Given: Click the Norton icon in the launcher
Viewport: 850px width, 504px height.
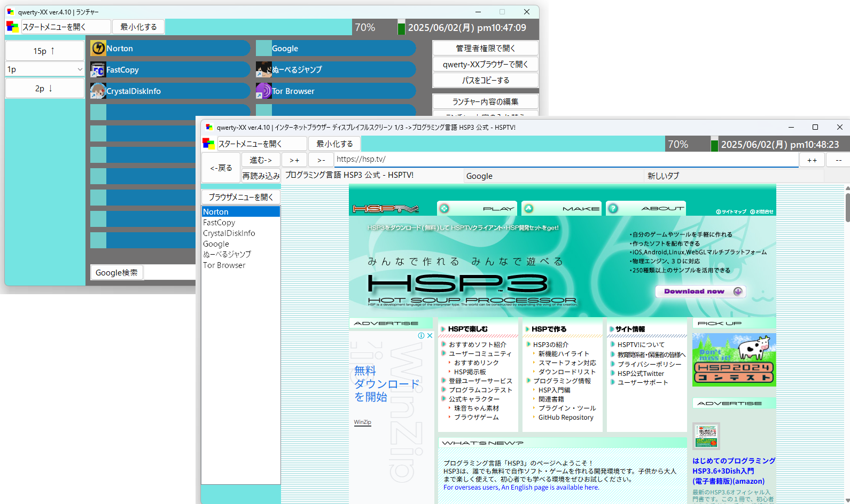Looking at the screenshot, I should point(98,48).
